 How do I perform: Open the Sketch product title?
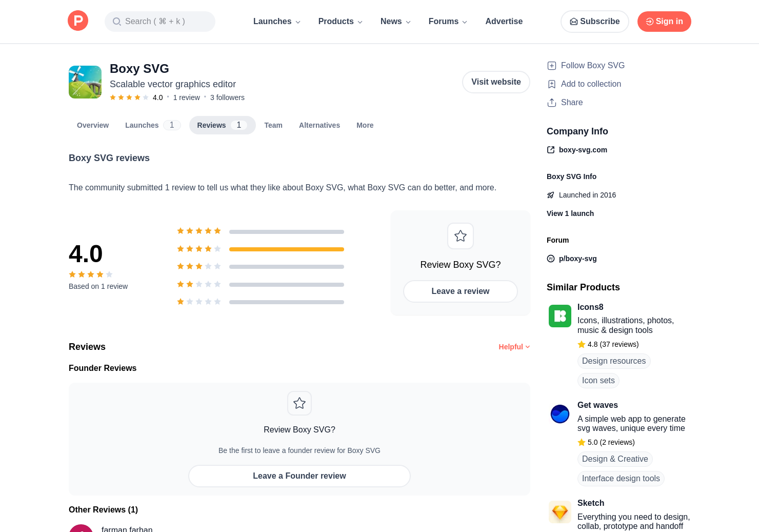point(591,503)
